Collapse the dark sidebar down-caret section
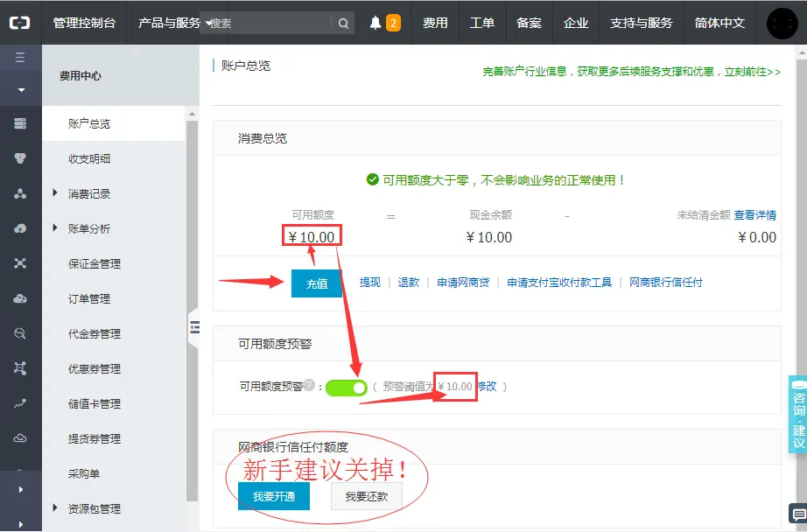Screen dimensions: 807x532 pos(21,90)
